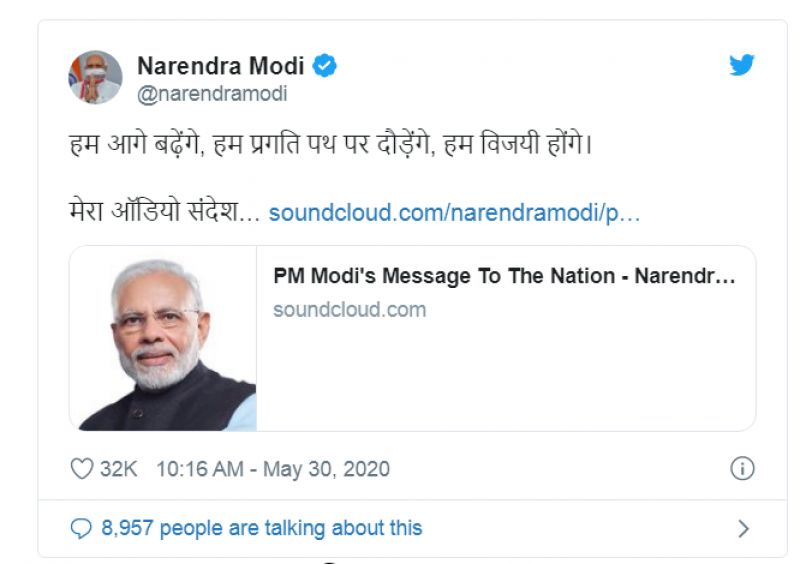
Task: Like the tweet with the heart icon
Action: (x=81, y=468)
